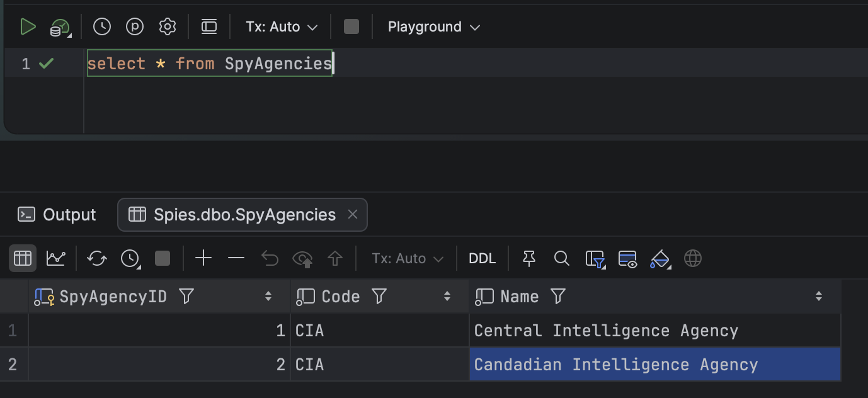Filter the Code column
The image size is (868, 398).
379,297
